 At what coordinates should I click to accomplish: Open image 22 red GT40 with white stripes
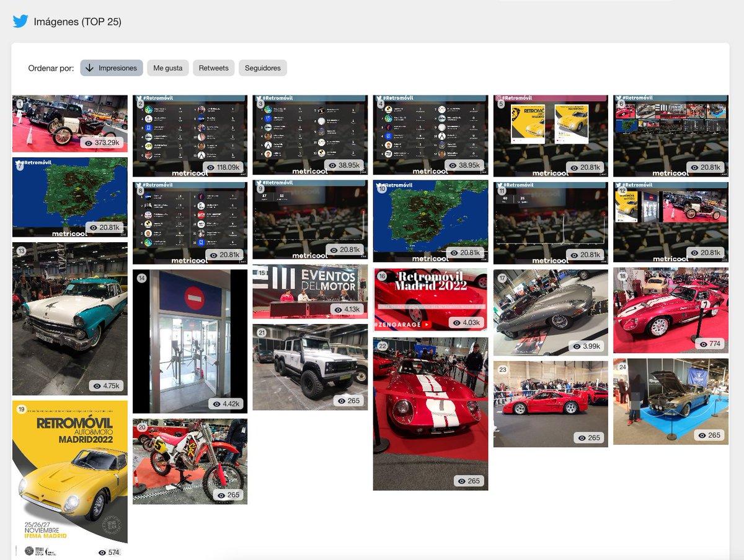coord(430,414)
